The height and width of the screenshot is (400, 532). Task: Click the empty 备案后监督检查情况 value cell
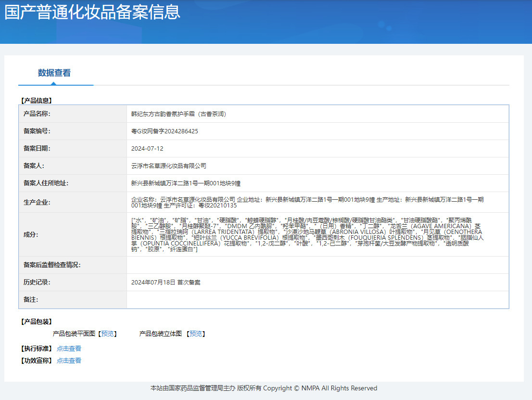(317, 265)
